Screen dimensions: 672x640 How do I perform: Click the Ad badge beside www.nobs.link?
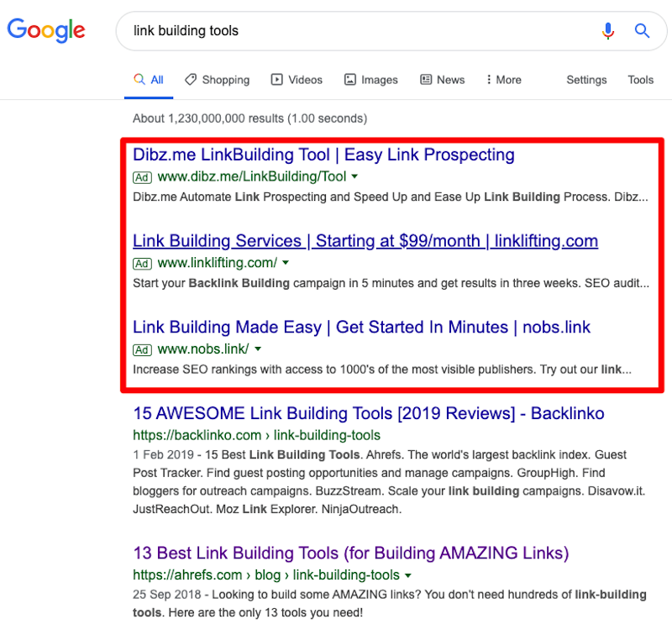tap(142, 350)
